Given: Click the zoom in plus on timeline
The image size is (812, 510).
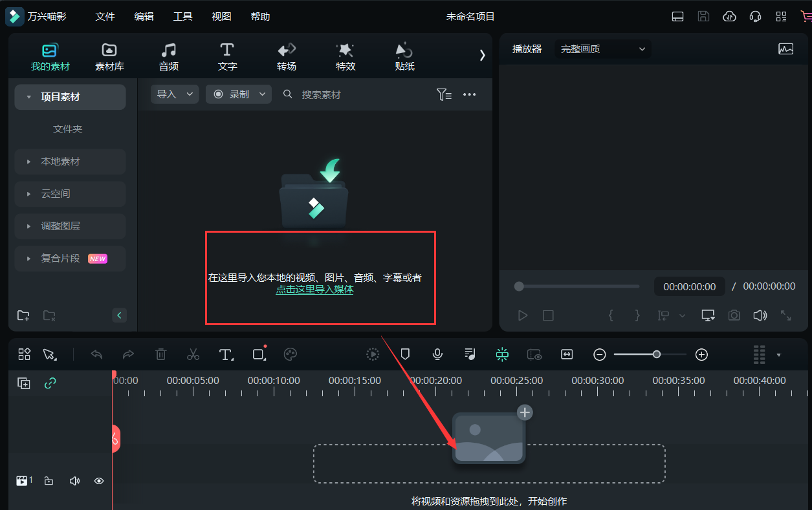Looking at the screenshot, I should tap(701, 354).
